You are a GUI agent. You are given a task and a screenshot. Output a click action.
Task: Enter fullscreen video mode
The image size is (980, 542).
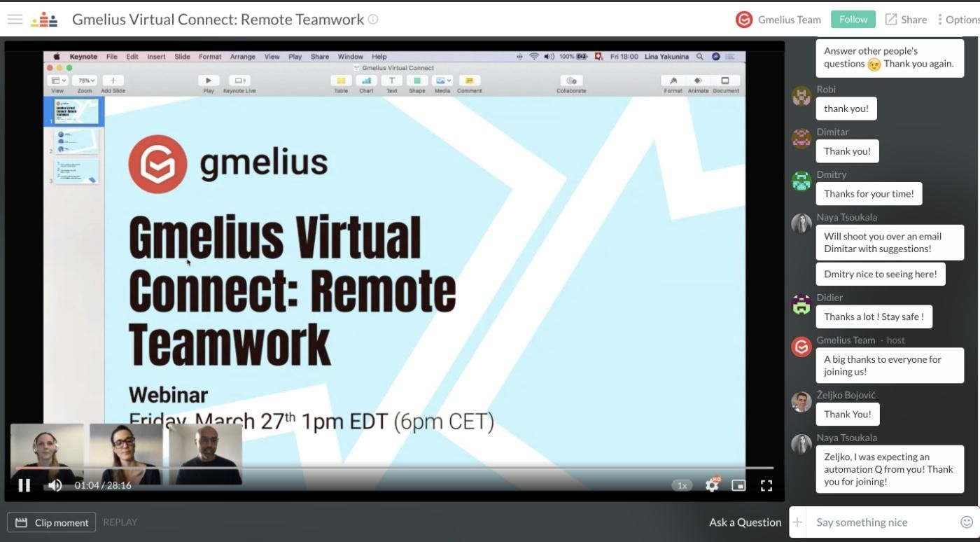[x=766, y=485]
